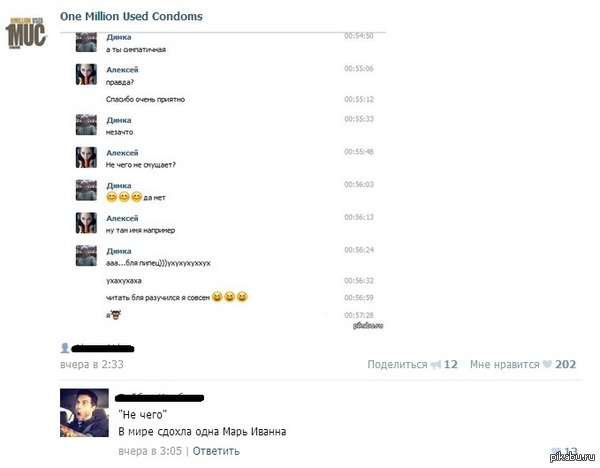Like the post via heart icon

coord(548,364)
